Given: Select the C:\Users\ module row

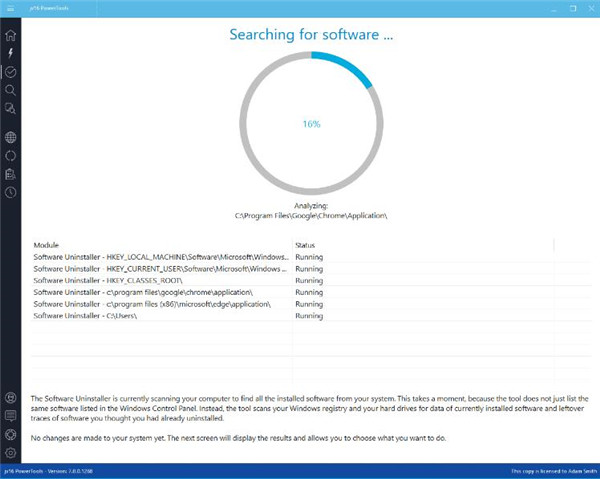Looking at the screenshot, I should point(160,316).
